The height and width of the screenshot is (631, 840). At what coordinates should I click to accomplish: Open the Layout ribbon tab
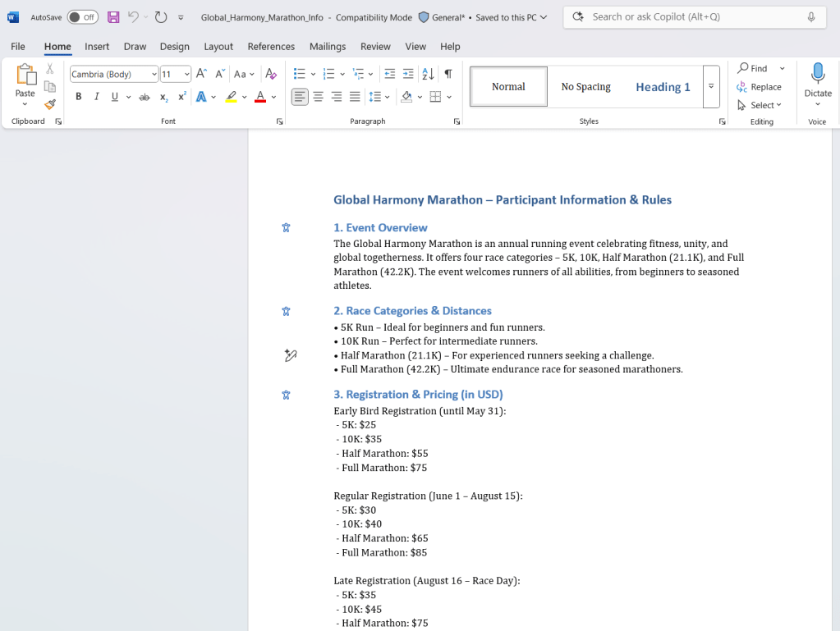[218, 47]
